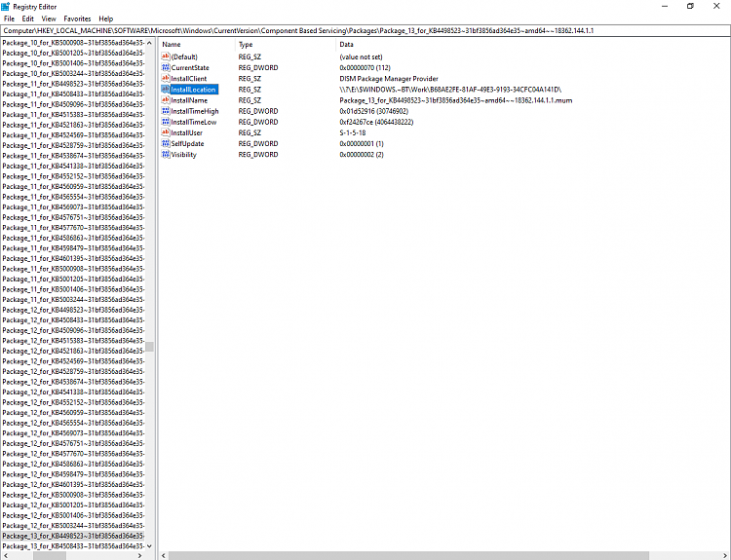
Task: Click the Registry Editor app icon in title bar
Action: [x=6, y=7]
